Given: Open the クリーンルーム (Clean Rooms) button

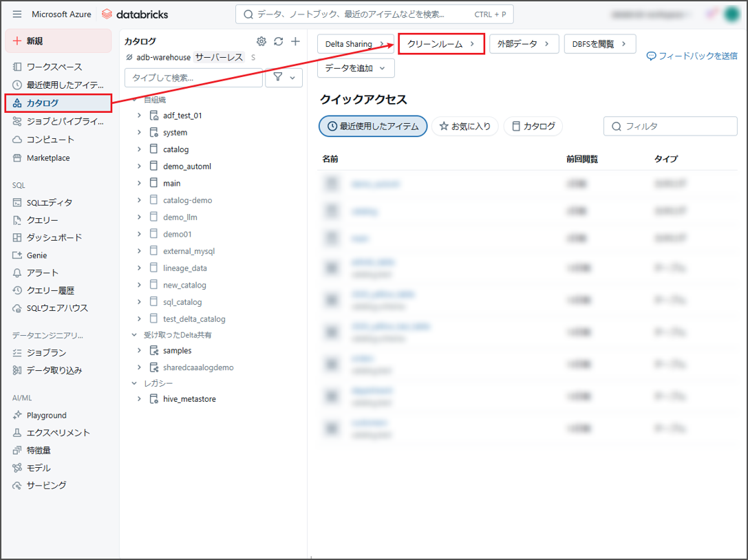Looking at the screenshot, I should [x=441, y=44].
